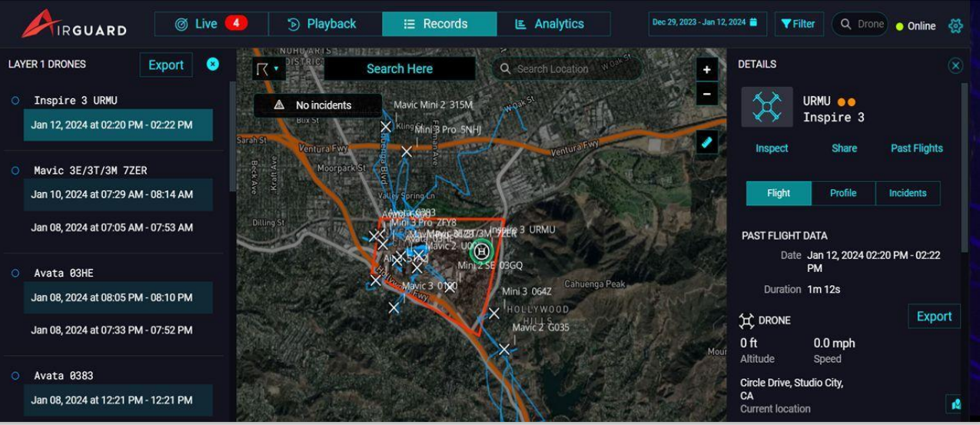Click the green helipad H marker
Screen dimensions: 980x425
pyautogui.click(x=482, y=251)
